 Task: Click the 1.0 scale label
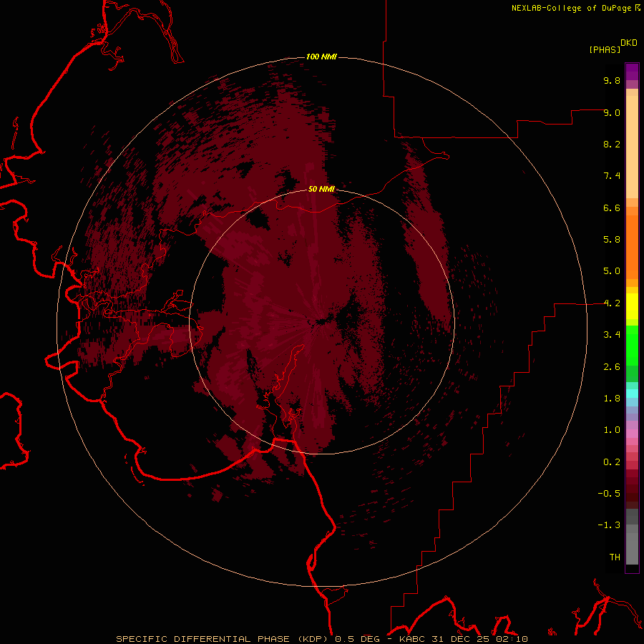(x=612, y=430)
